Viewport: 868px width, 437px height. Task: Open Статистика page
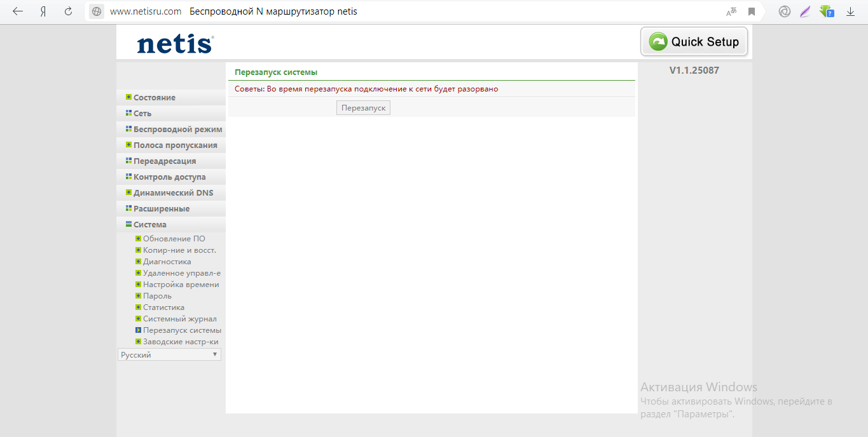pos(163,307)
